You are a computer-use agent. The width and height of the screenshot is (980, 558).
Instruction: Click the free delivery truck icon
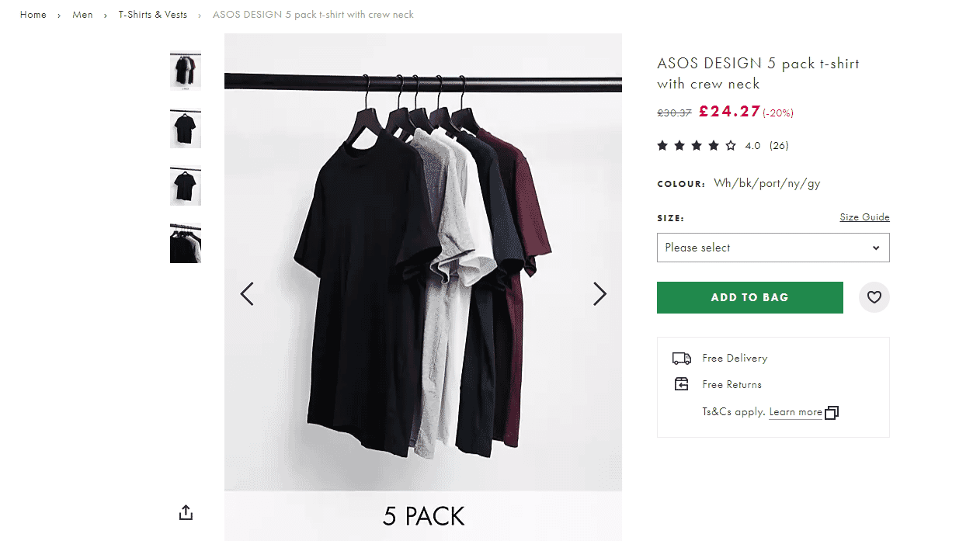[x=681, y=358]
